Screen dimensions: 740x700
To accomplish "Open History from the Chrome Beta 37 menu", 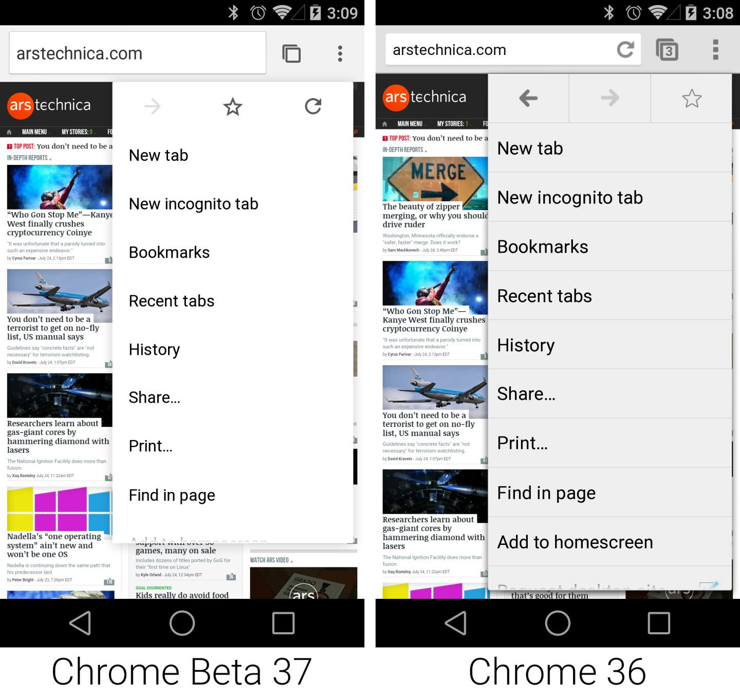I will tap(154, 349).
